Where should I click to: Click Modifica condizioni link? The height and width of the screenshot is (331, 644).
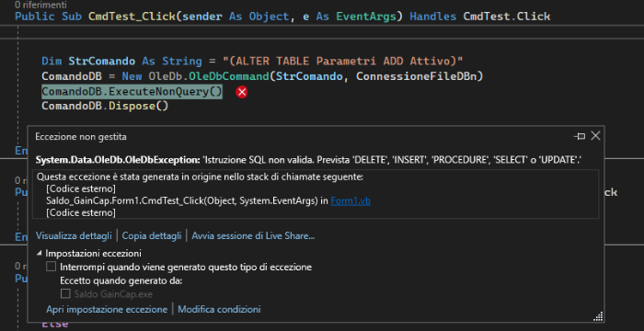[x=219, y=309]
